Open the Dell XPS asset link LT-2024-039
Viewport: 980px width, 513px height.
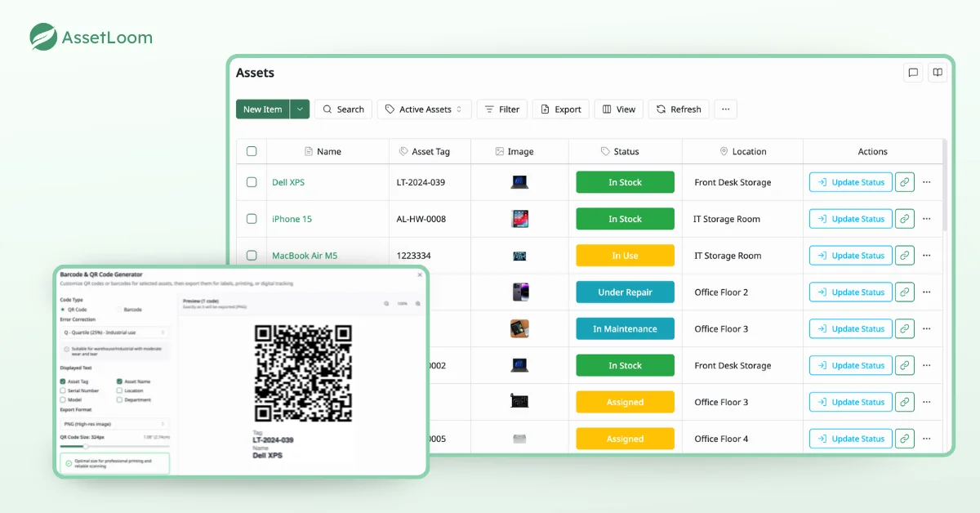click(x=288, y=182)
